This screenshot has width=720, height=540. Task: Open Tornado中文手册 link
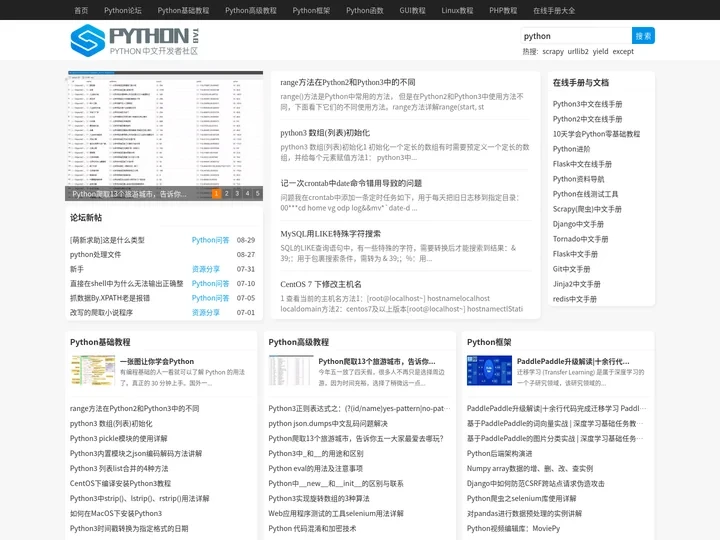tap(580, 239)
